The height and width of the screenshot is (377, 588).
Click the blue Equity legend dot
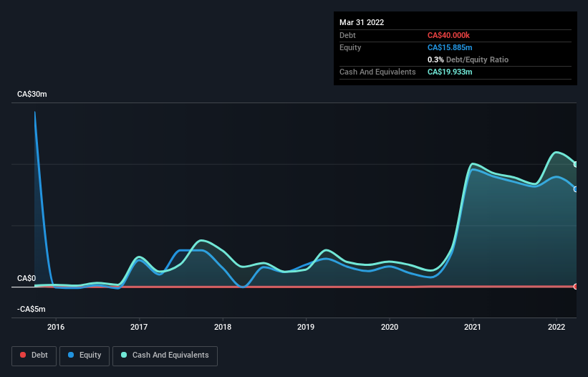(x=71, y=355)
